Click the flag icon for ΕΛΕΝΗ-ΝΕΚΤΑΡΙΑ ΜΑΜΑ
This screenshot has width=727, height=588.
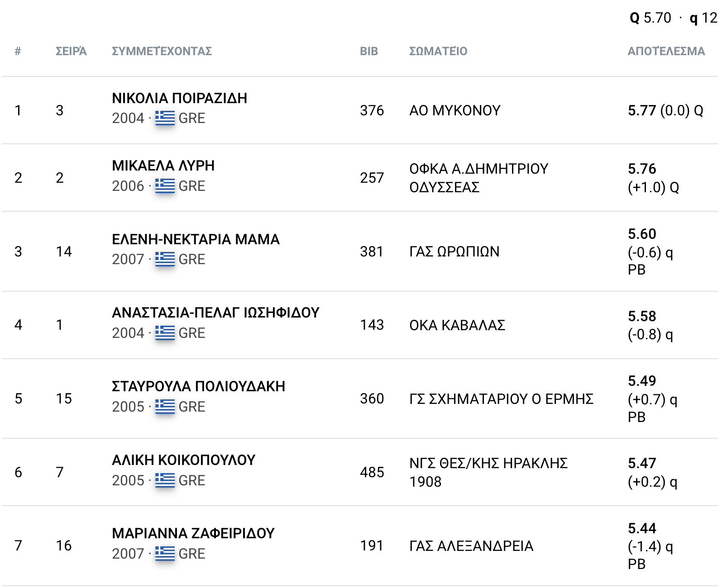pyautogui.click(x=165, y=259)
